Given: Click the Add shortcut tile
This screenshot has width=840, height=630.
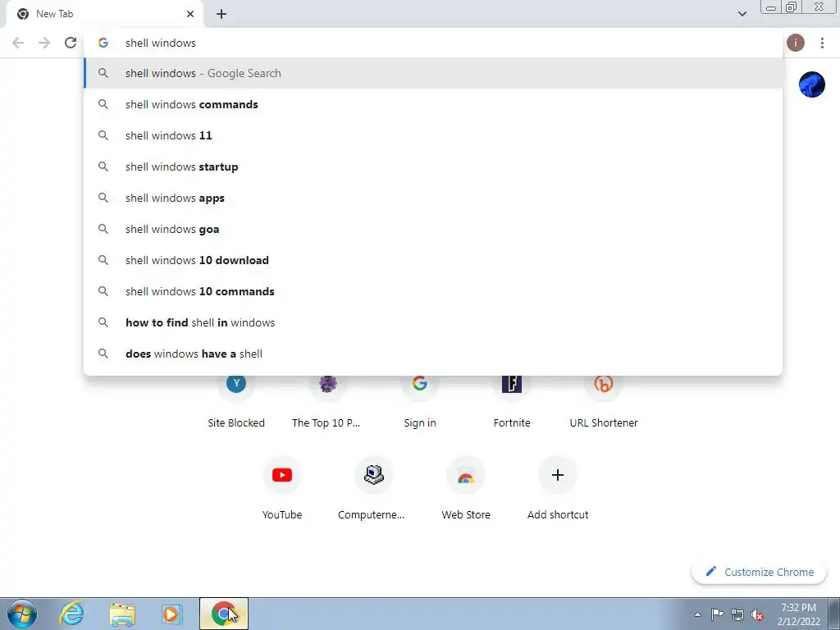Looking at the screenshot, I should click(x=558, y=487).
